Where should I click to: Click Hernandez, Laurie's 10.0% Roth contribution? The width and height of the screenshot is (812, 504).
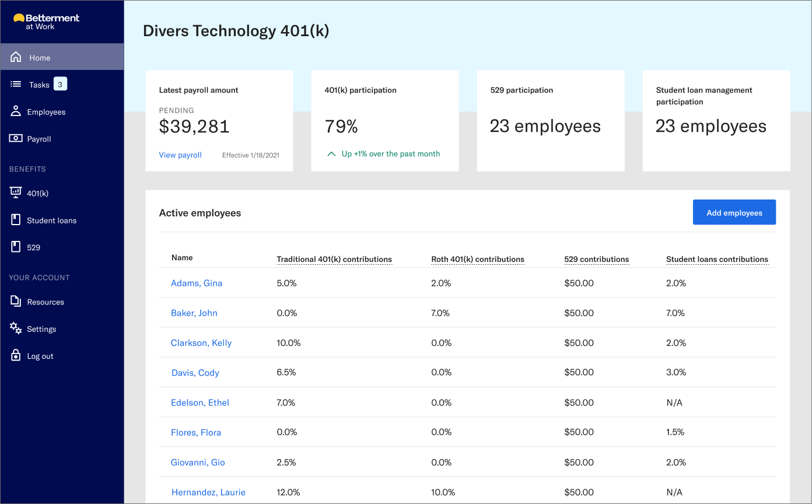(x=443, y=492)
